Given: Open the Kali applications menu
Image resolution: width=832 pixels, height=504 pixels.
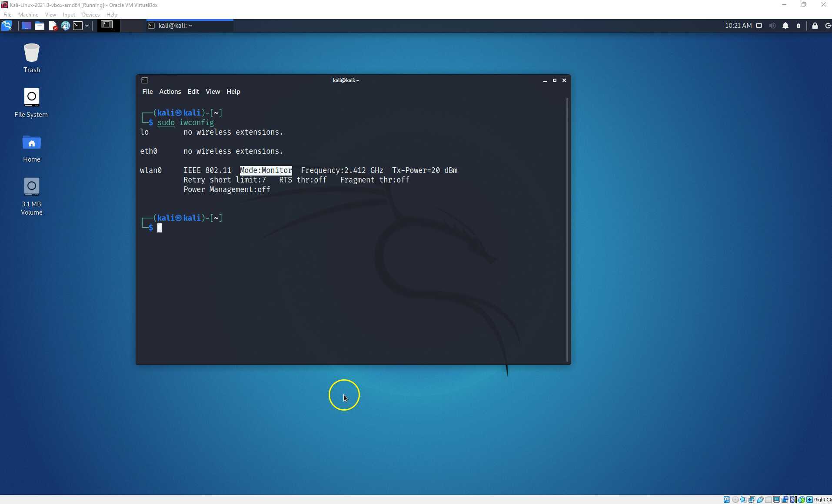Looking at the screenshot, I should tap(7, 26).
